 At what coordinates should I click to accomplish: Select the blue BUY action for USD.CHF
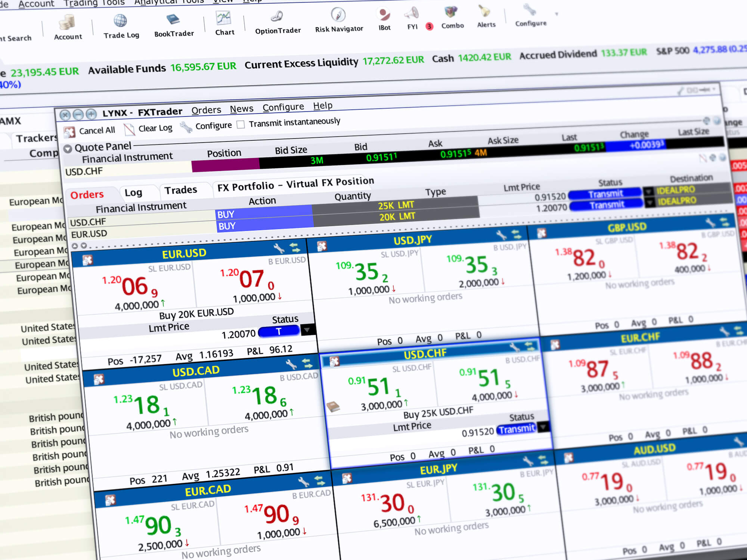[x=264, y=213]
